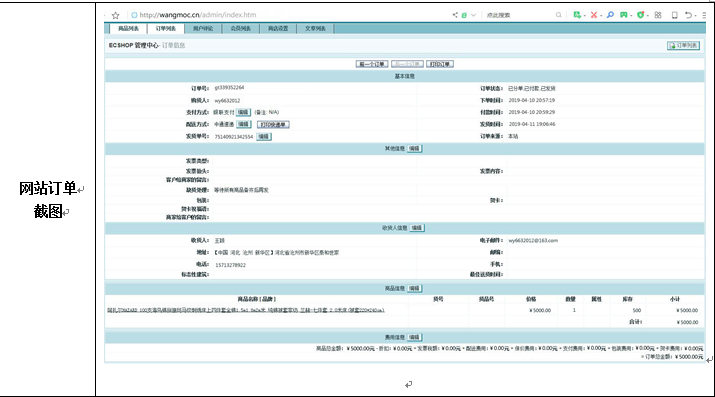Switch to the 商店设置 tab

click(278, 29)
